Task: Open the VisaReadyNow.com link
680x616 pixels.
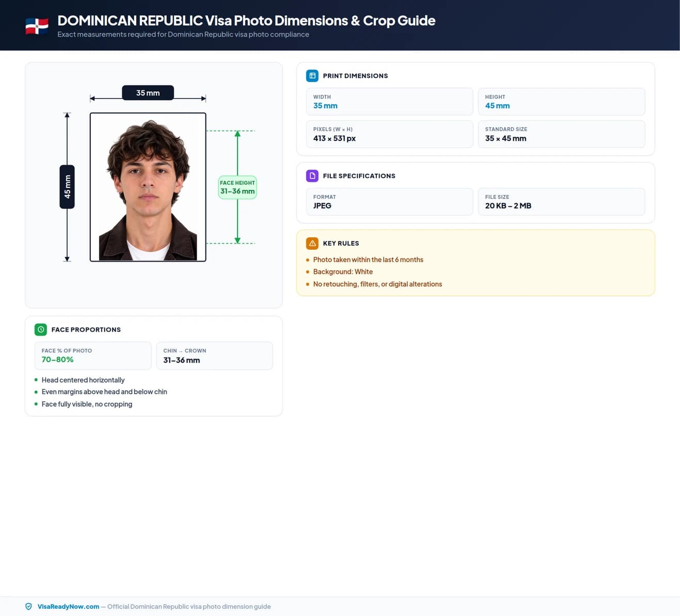Action: click(x=68, y=607)
